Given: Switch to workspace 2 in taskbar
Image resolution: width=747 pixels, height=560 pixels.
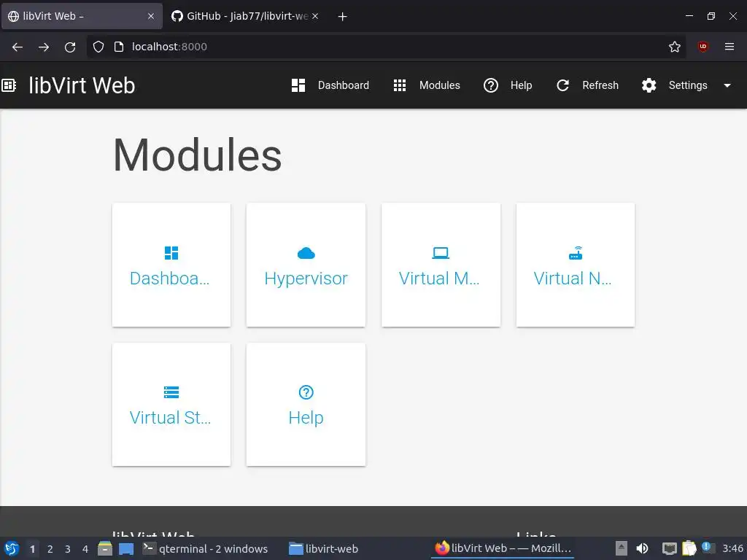Looking at the screenshot, I should point(50,549).
